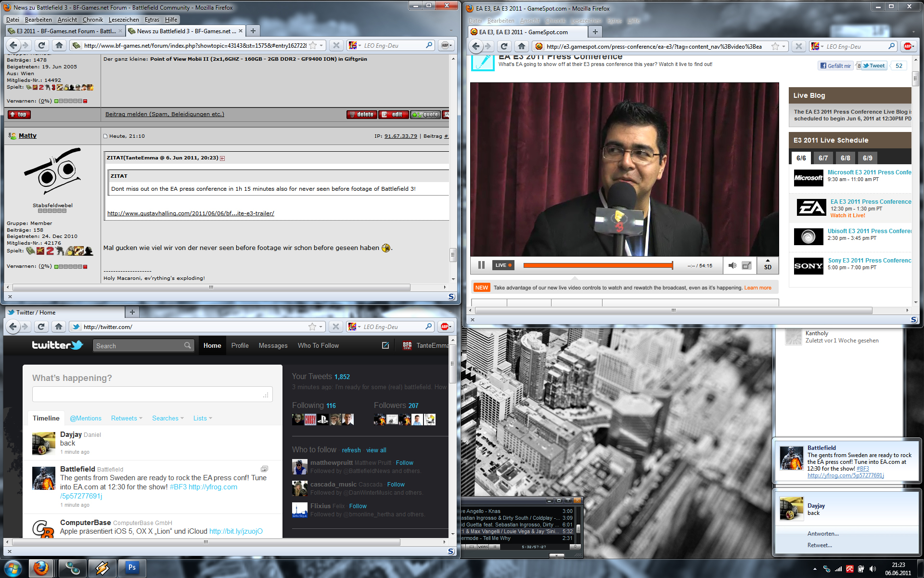Pop out the GameSpot video player
Screen dimensions: 924x578
pos(746,265)
